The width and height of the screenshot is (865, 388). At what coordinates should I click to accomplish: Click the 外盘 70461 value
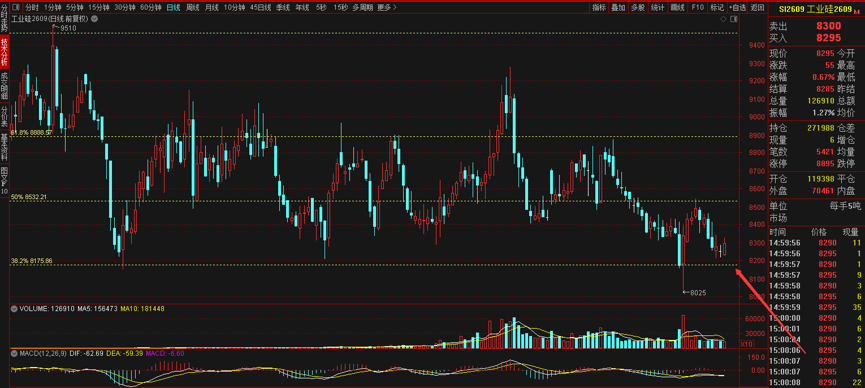click(x=823, y=191)
